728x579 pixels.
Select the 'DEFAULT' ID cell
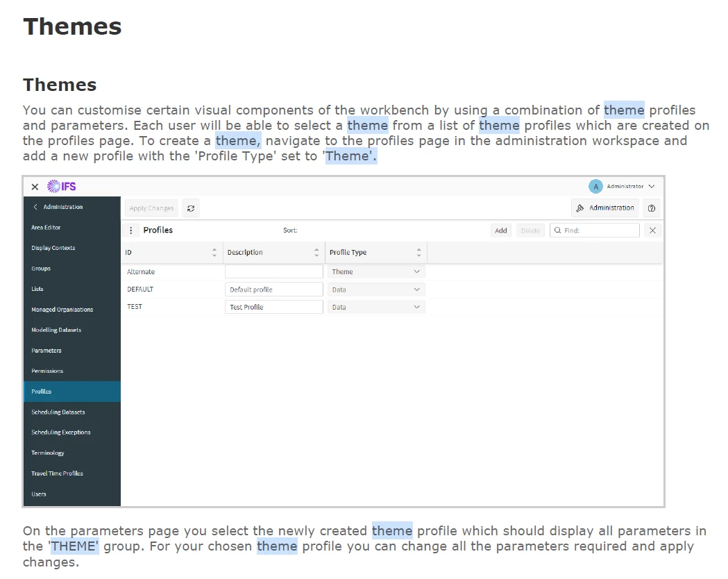[x=140, y=289]
